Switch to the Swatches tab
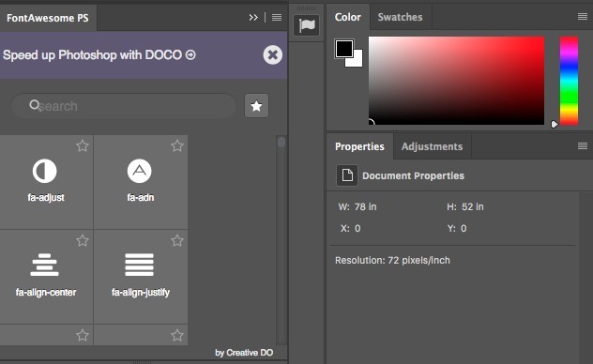This screenshot has height=364, width=593. coord(400,17)
